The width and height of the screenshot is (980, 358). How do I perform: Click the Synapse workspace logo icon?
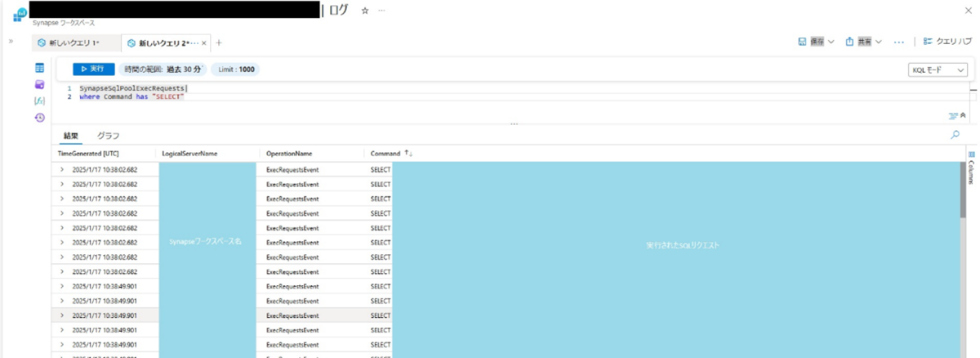20,14
